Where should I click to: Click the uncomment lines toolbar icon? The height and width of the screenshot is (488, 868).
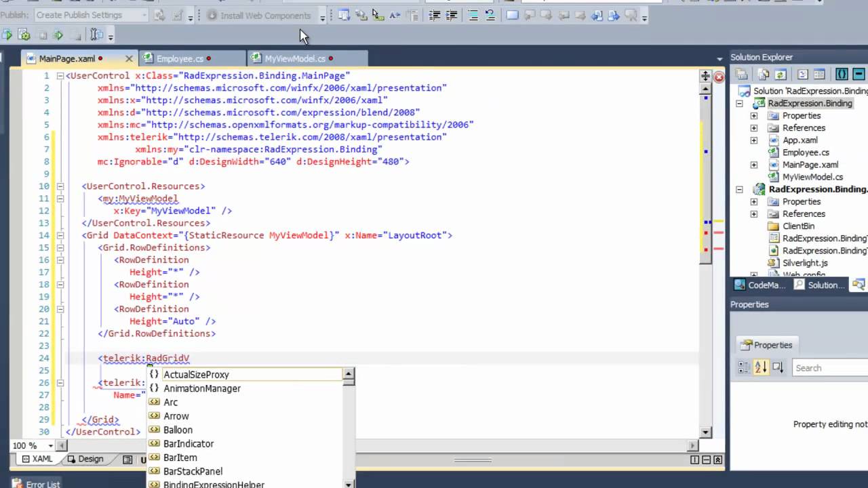[x=490, y=15]
